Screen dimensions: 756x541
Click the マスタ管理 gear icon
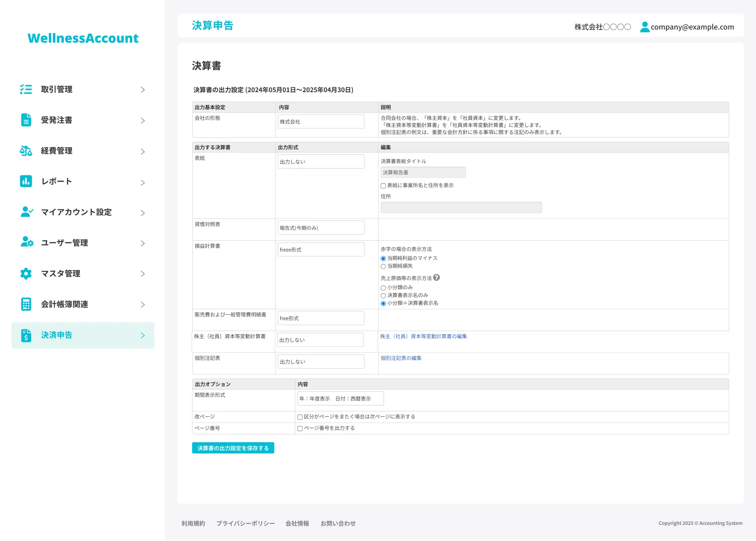coord(26,273)
